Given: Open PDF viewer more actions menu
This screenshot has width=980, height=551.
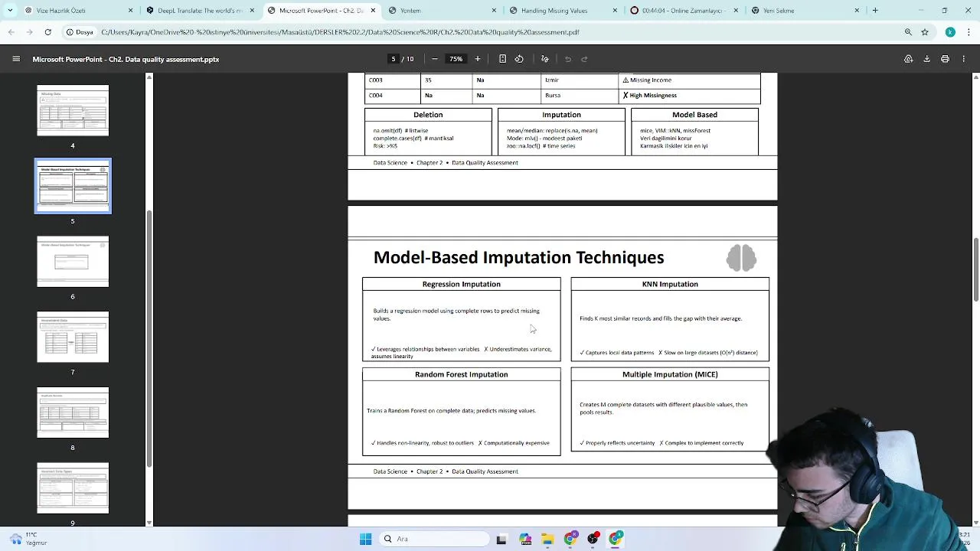Looking at the screenshot, I should click(x=964, y=59).
